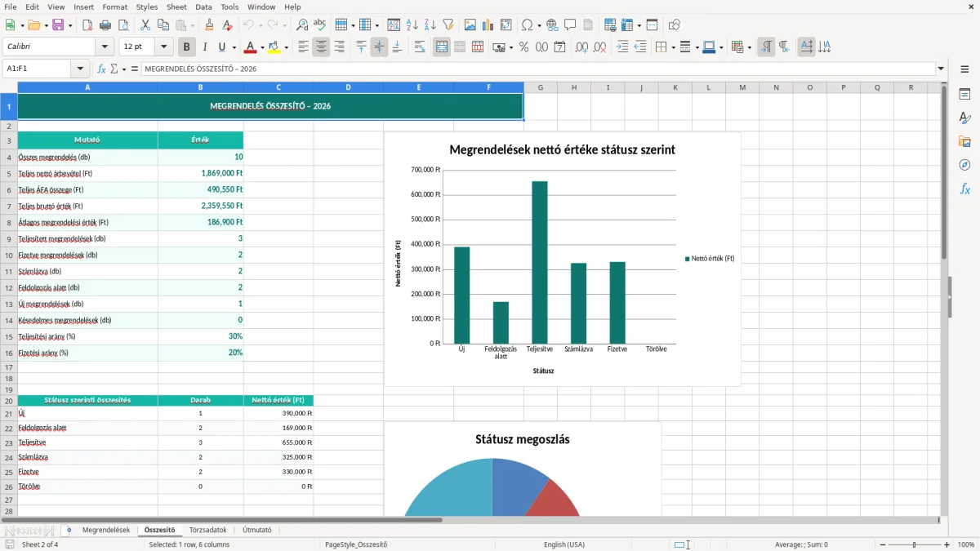Toggle Align Right
The width and height of the screenshot is (980, 551).
pyautogui.click(x=339, y=47)
